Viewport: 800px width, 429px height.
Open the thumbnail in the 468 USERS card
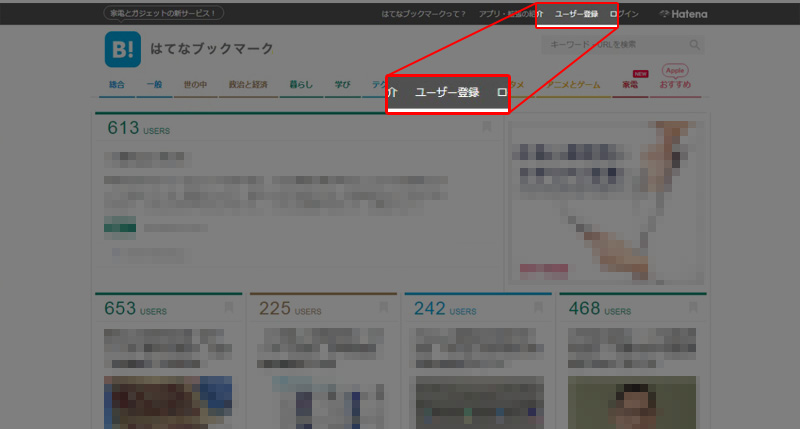(632, 402)
